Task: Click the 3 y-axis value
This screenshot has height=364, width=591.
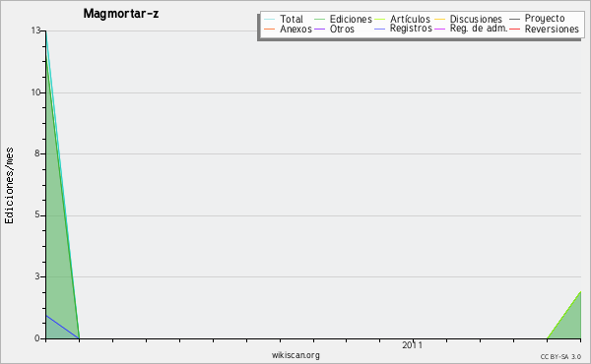Action: tap(37, 276)
